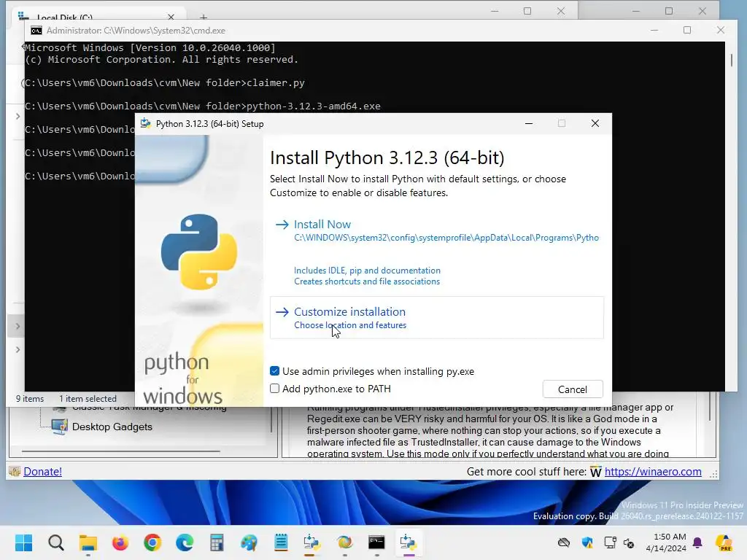Click the 9 items status text
Screen dimensions: 747x560
pos(29,399)
